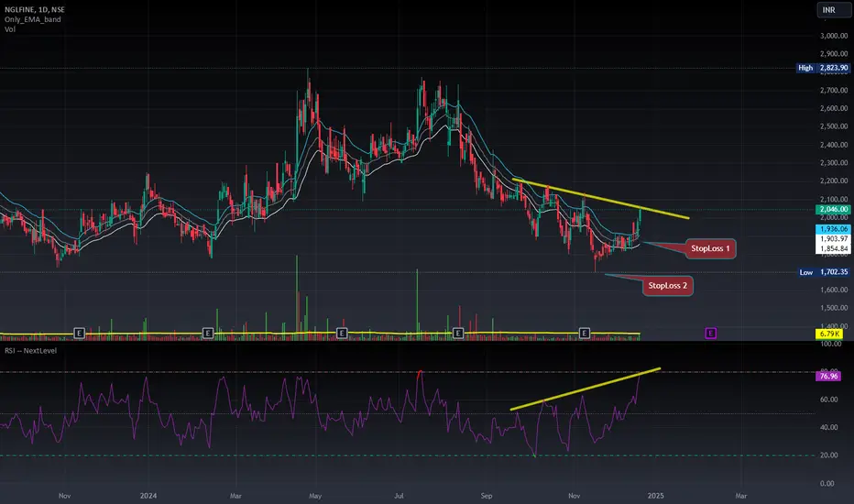The height and width of the screenshot is (504, 854).
Task: Open earnings marker E near February 2024
Action: [207, 333]
